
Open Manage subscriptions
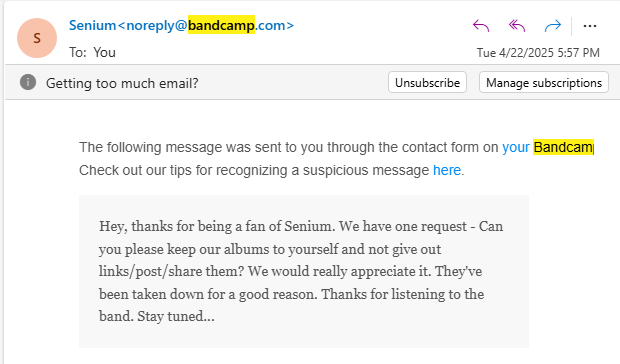click(x=544, y=82)
